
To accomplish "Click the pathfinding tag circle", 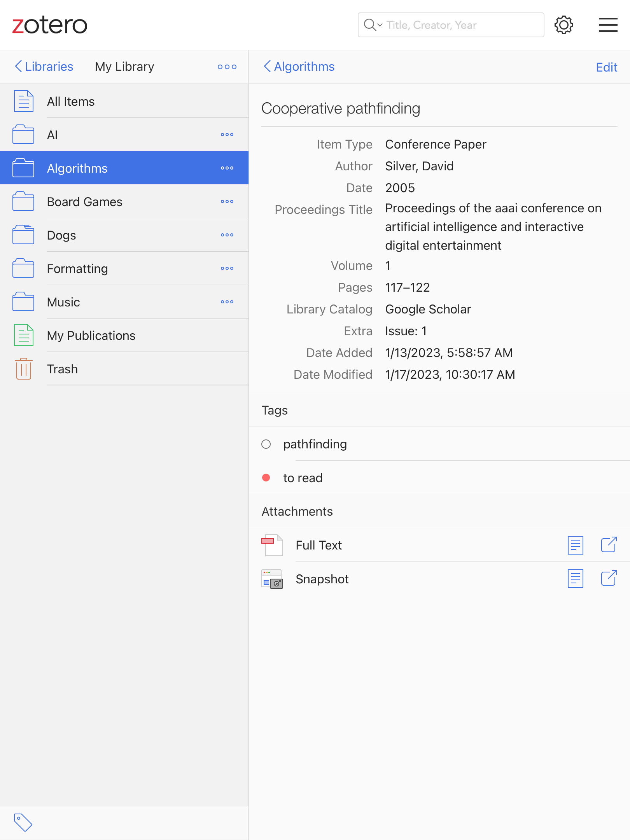I will 266,444.
